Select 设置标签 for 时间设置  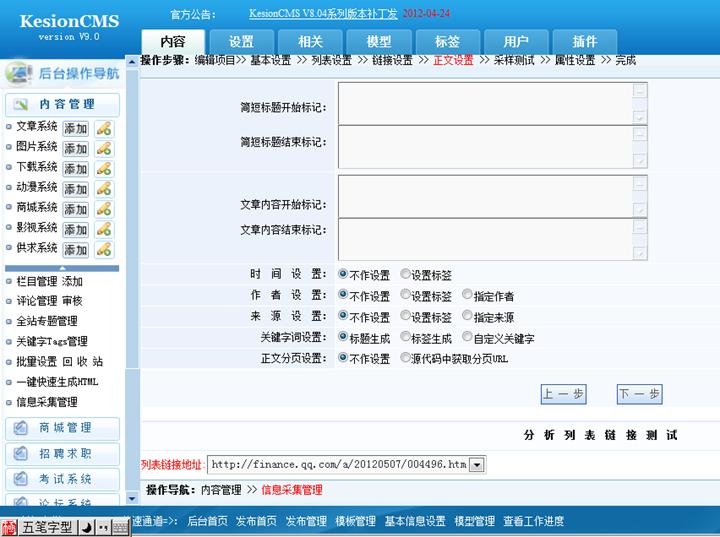tap(405, 274)
